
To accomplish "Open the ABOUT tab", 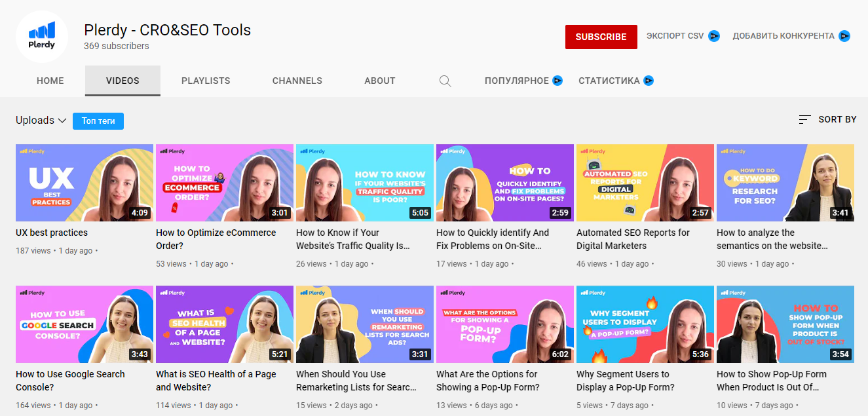I will pos(380,81).
